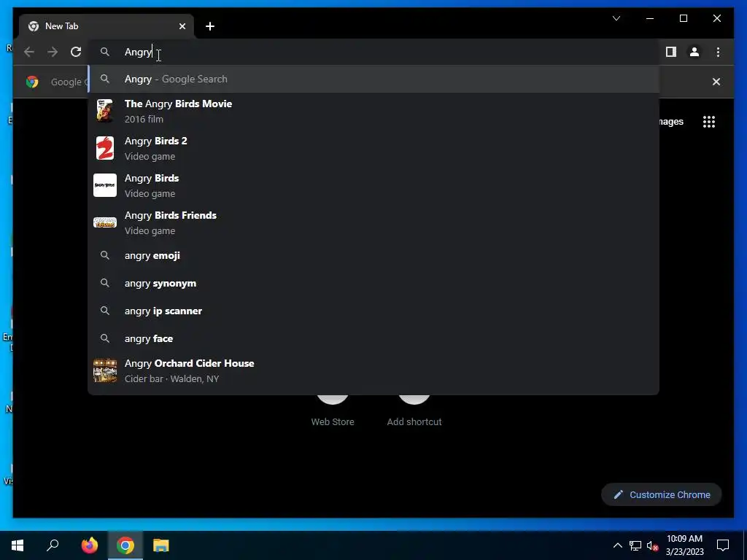Screen dimensions: 747x560
Task: Open the taskbar clock showing 10:09 AM
Action: pyautogui.click(x=684, y=545)
